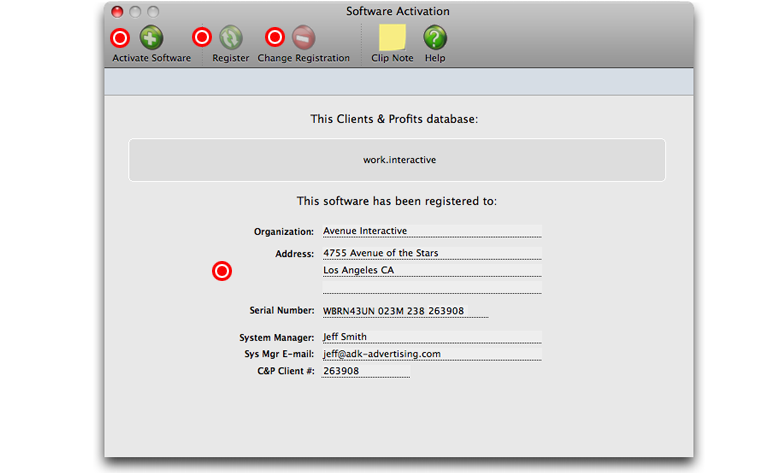This screenshot has height=473, width=776.
Task: Click the Clip Note toolbar label
Action: 392,58
